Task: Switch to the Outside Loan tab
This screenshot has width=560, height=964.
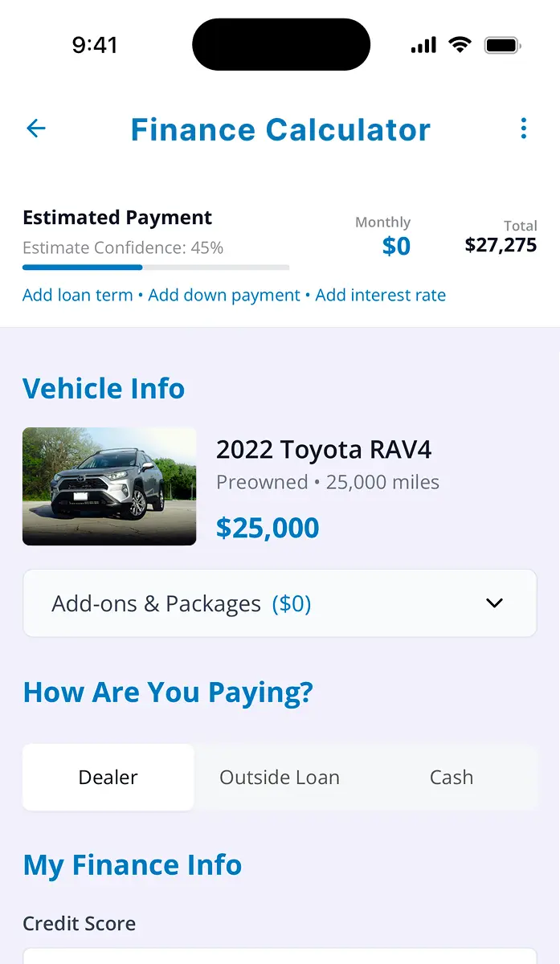Action: [x=280, y=777]
